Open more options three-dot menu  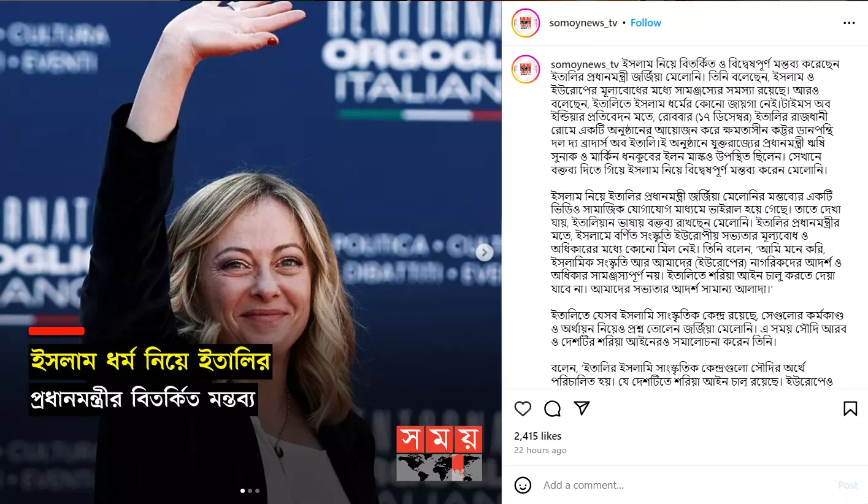(x=849, y=23)
